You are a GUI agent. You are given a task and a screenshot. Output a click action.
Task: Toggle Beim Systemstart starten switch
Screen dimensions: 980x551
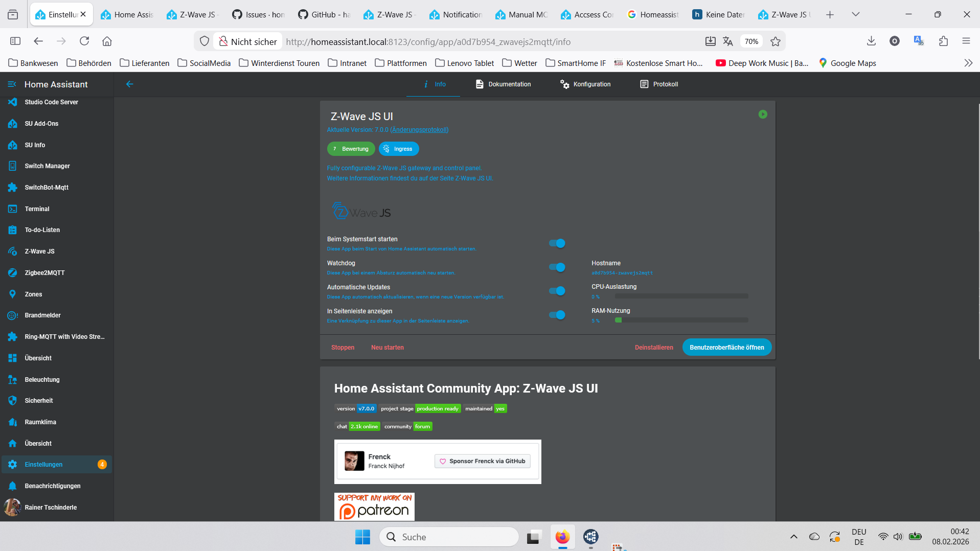[x=557, y=243]
